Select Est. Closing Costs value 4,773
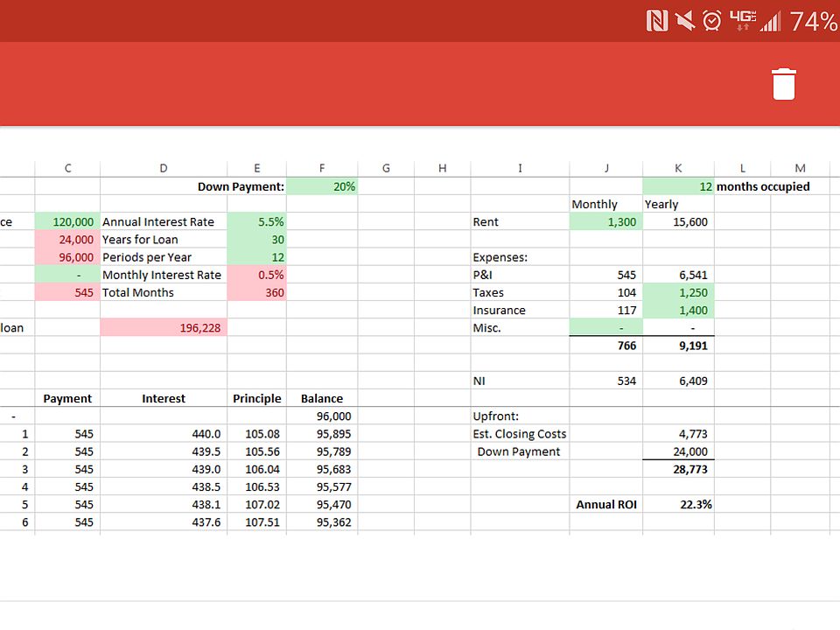The width and height of the screenshot is (840, 630). coord(679,434)
